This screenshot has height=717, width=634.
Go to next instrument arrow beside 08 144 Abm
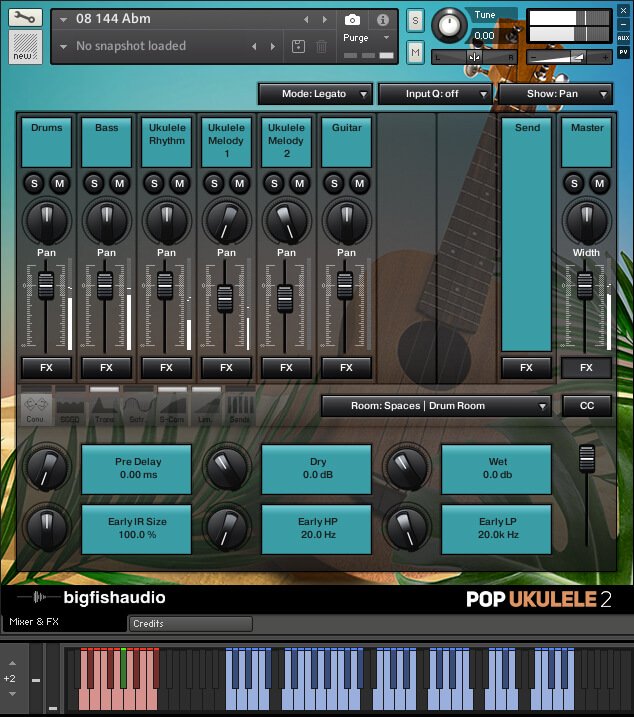coord(325,20)
